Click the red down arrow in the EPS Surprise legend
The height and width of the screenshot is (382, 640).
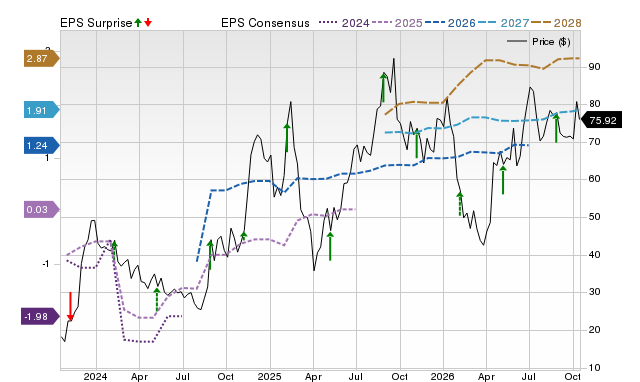(x=148, y=23)
